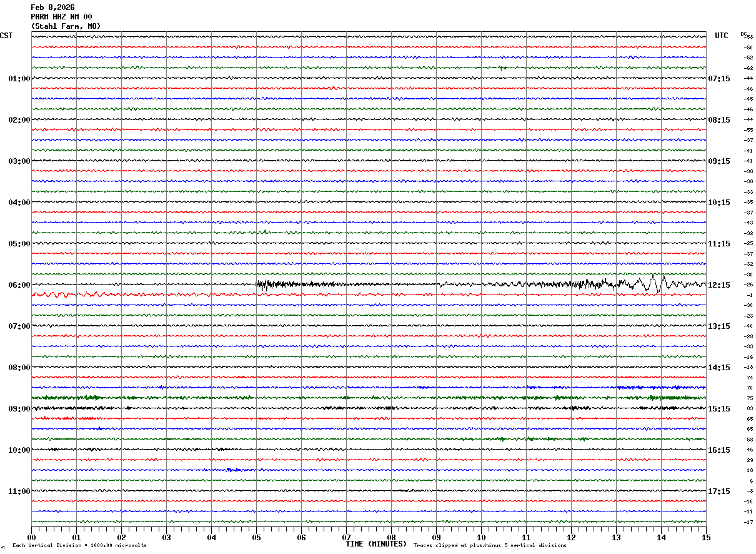The height and width of the screenshot is (554, 756).
Task: Select the '01:00' CST row label
Action: 19,79
